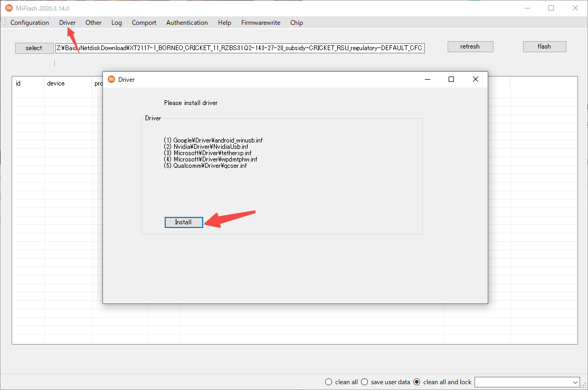Click the firmware path input field
The image size is (588, 390).
coord(240,48)
